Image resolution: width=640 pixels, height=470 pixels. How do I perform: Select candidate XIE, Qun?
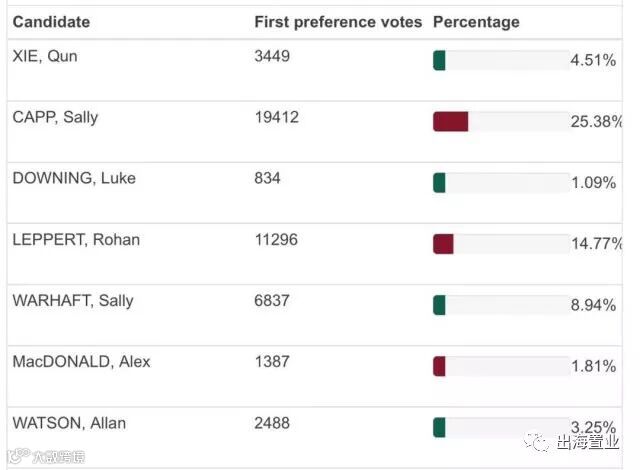click(x=45, y=56)
